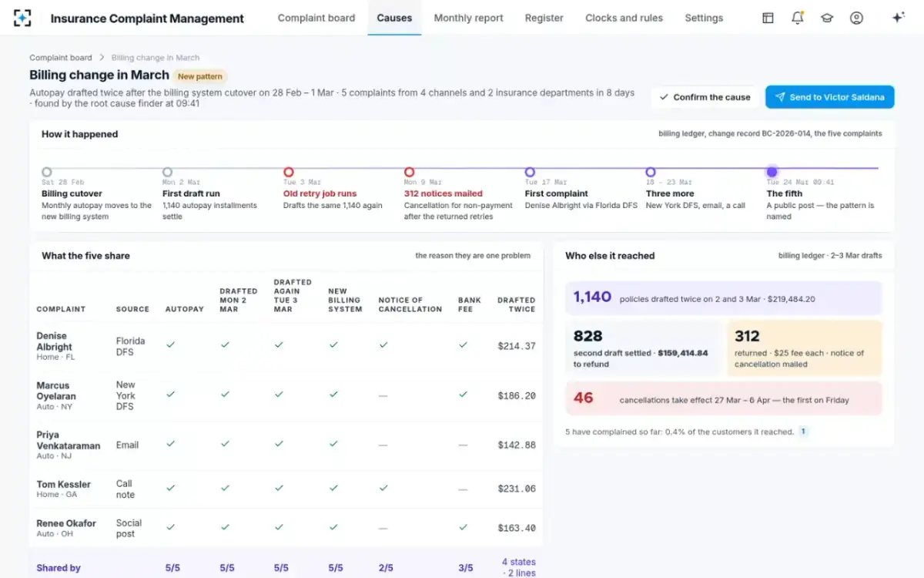Click the 3/5 shared count
Screen dimensions: 924x578
click(466, 568)
